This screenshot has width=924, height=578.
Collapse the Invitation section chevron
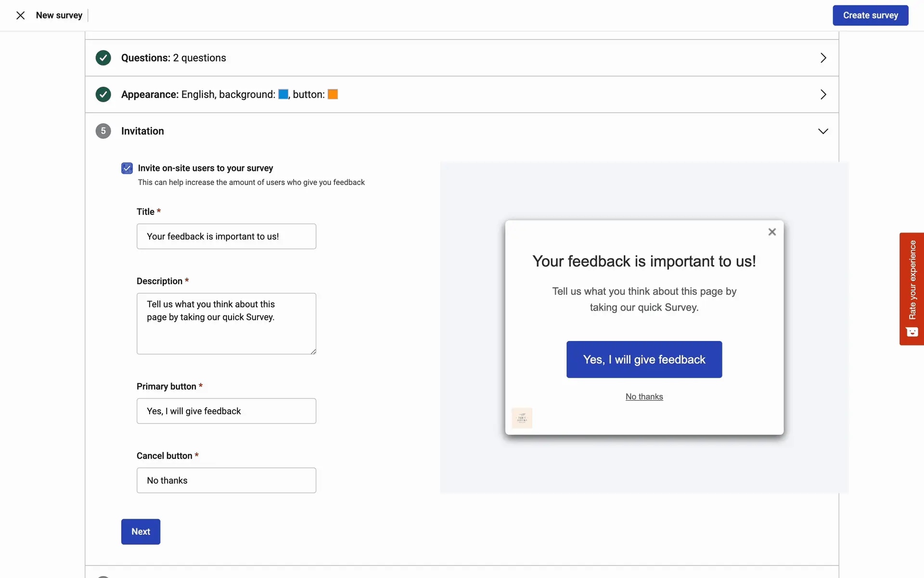point(823,131)
